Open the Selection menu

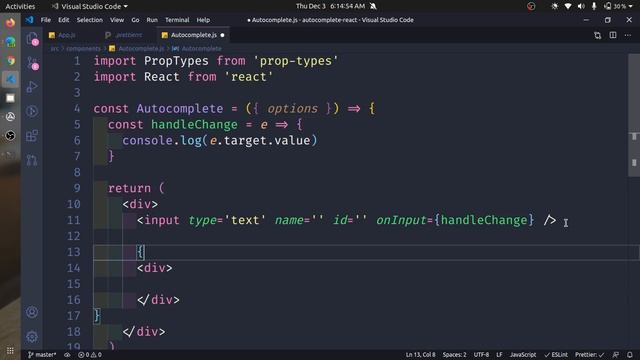(x=90, y=20)
